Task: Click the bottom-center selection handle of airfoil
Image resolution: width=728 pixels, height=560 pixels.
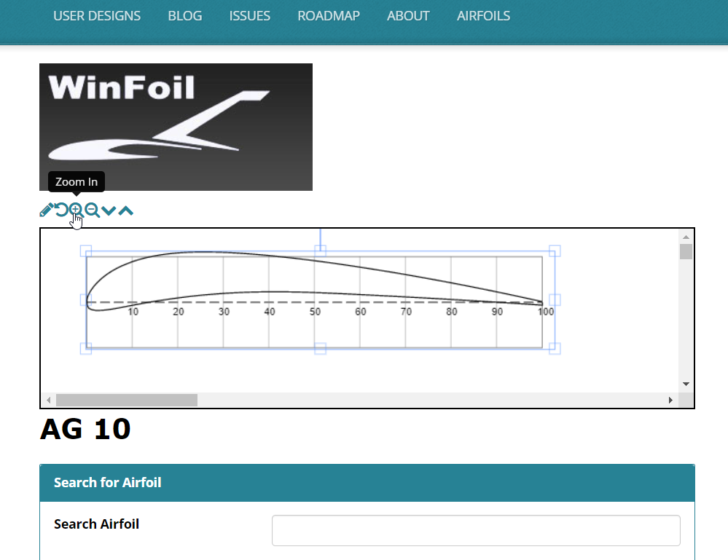Action: 321,348
